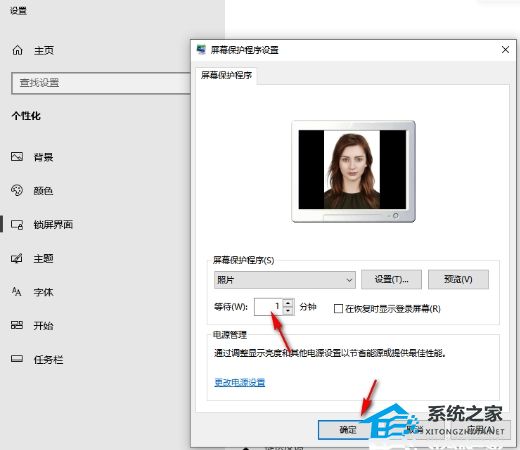This screenshot has width=520, height=450.
Task: Increase wait time with up arrow
Action: coord(289,303)
